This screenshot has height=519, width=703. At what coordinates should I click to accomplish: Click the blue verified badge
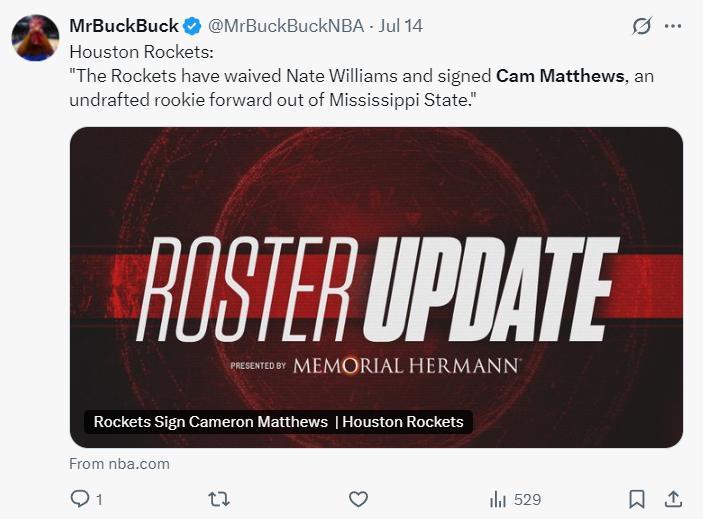pyautogui.click(x=192, y=26)
